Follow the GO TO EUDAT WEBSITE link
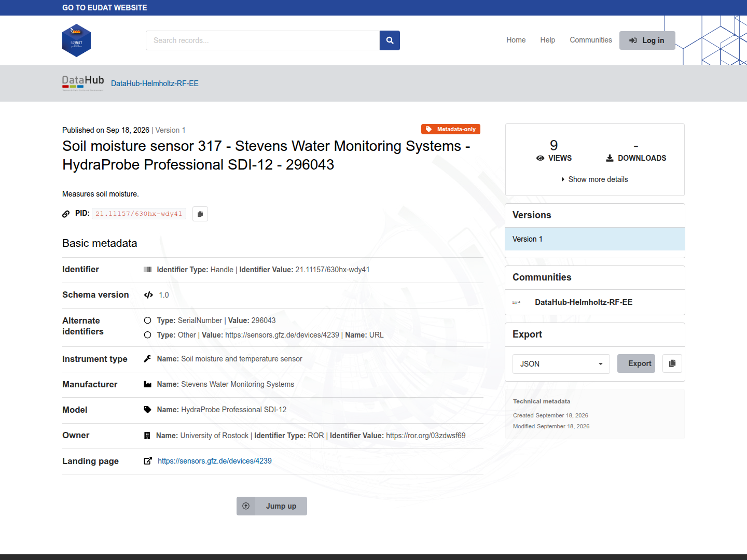Screen dimensions: 747x560 point(105,8)
